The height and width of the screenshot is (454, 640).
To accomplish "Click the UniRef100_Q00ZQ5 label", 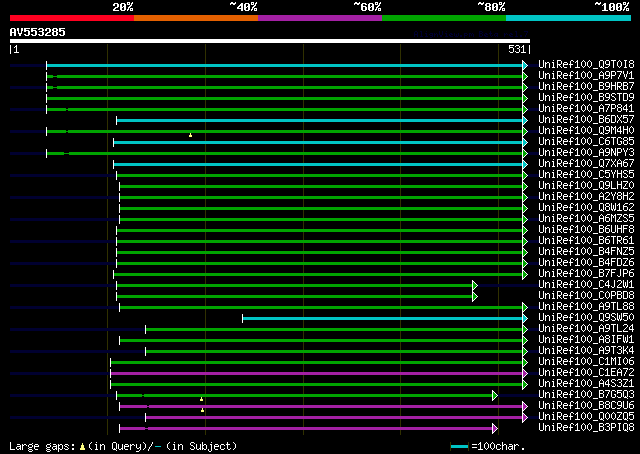I will (x=586, y=417).
